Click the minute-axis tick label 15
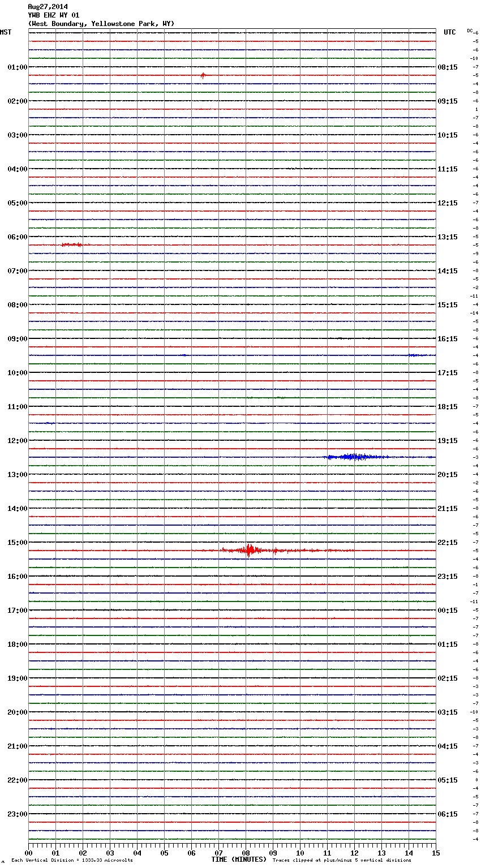This screenshot has height=868, width=481. click(436, 853)
